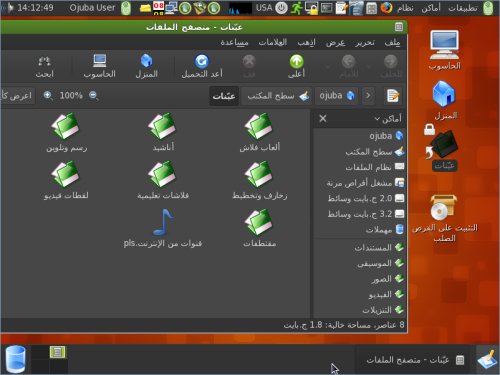
Task: Open the trash icon on the bottom panel
Action: tap(15, 359)
